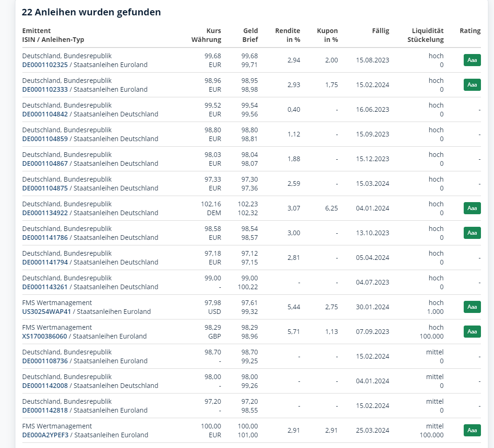The width and height of the screenshot is (494, 448).
Task: Open the XS1700386060 bond link
Action: [x=45, y=336]
